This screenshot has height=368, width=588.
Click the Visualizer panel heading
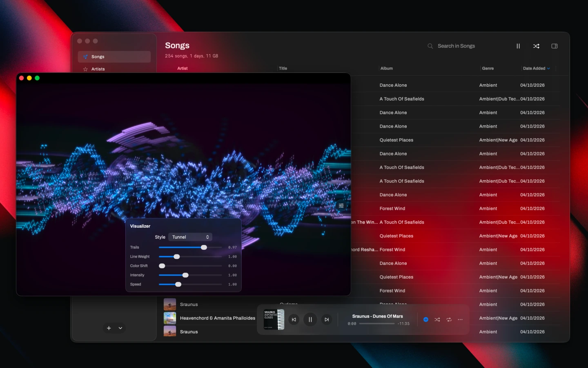point(140,226)
